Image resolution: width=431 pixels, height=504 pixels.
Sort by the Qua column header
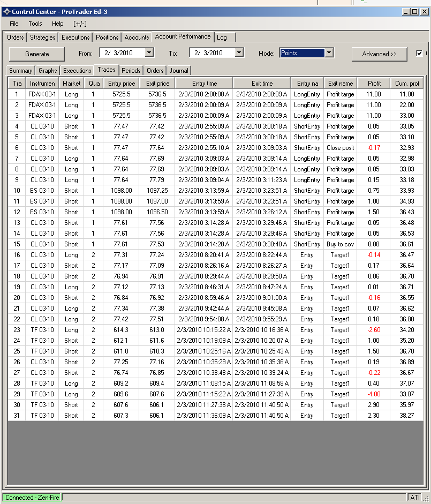click(x=94, y=84)
